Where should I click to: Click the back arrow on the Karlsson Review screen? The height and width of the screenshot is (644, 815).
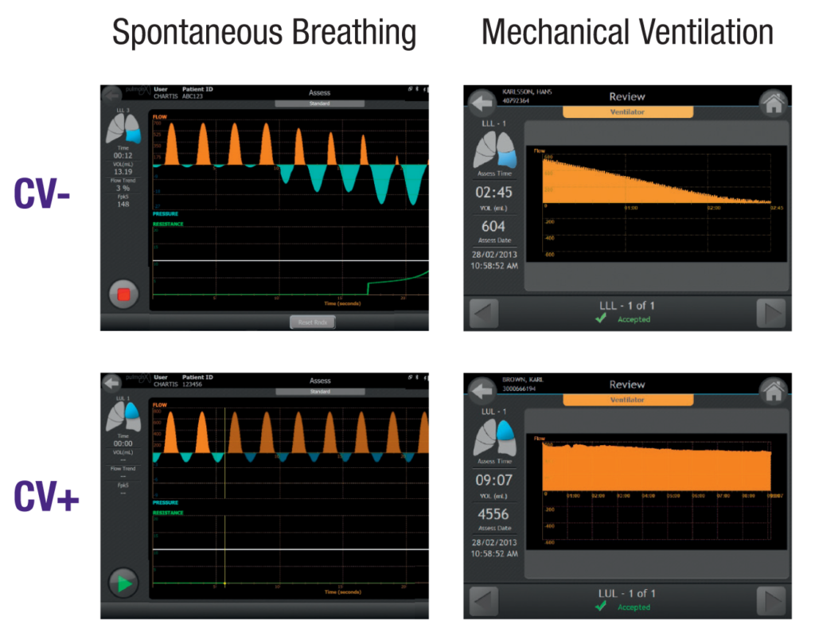point(482,103)
